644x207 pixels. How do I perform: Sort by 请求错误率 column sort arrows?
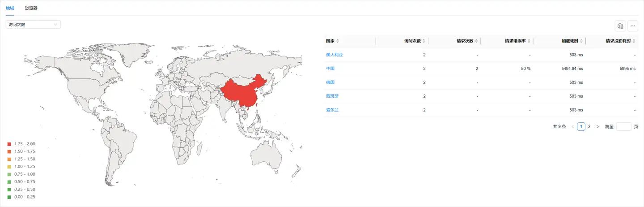click(529, 41)
